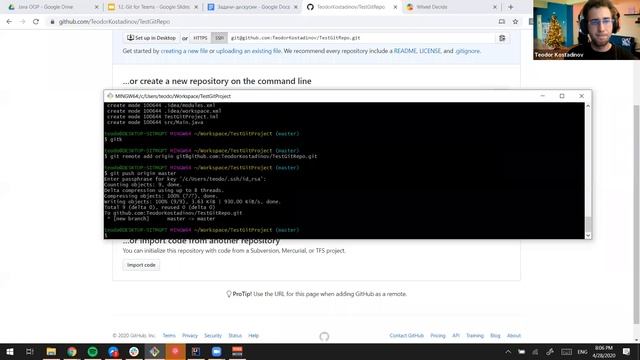Image resolution: width=640 pixels, height=360 pixels.
Task: Open the Training footer link
Action: pos(475,336)
